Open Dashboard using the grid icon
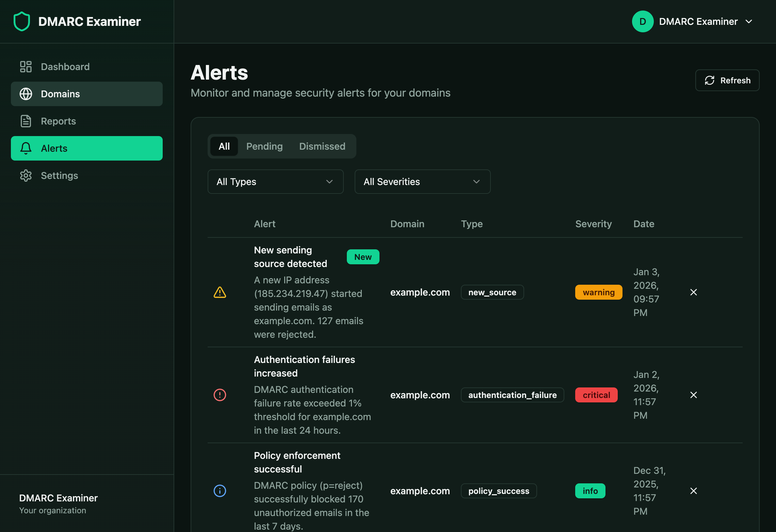This screenshot has height=532, width=776. 26,67
